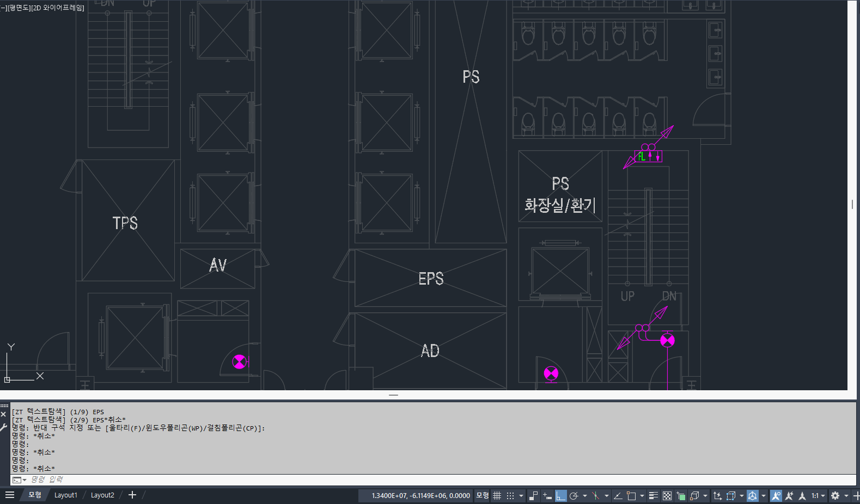The height and width of the screenshot is (504, 860).
Task: Switch to the 모형 model tab
Action: pos(35,495)
